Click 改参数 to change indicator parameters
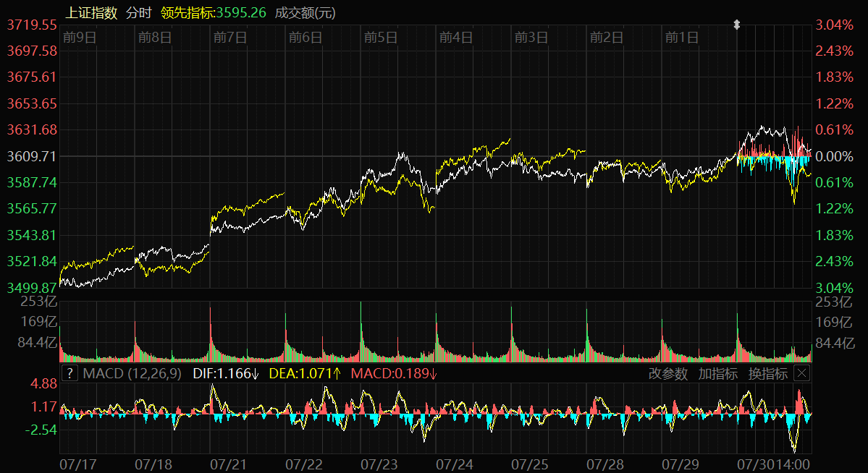The height and width of the screenshot is (473, 868). 667,373
